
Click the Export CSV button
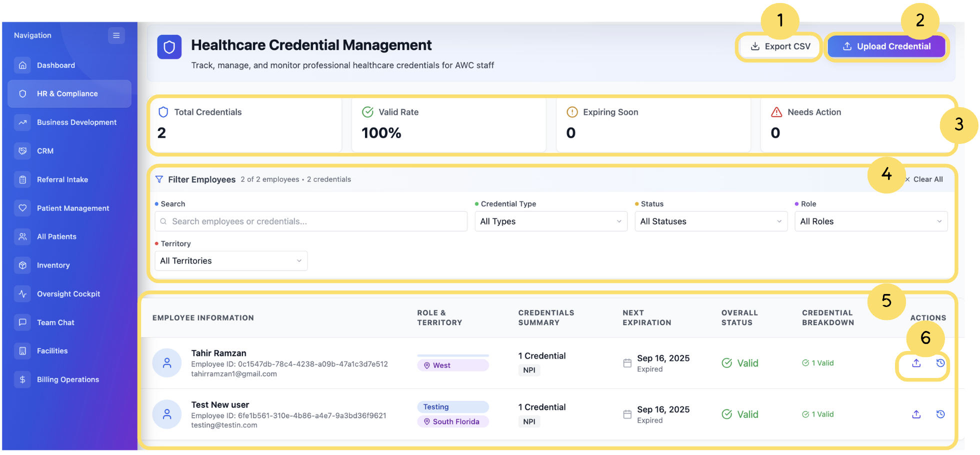click(780, 46)
